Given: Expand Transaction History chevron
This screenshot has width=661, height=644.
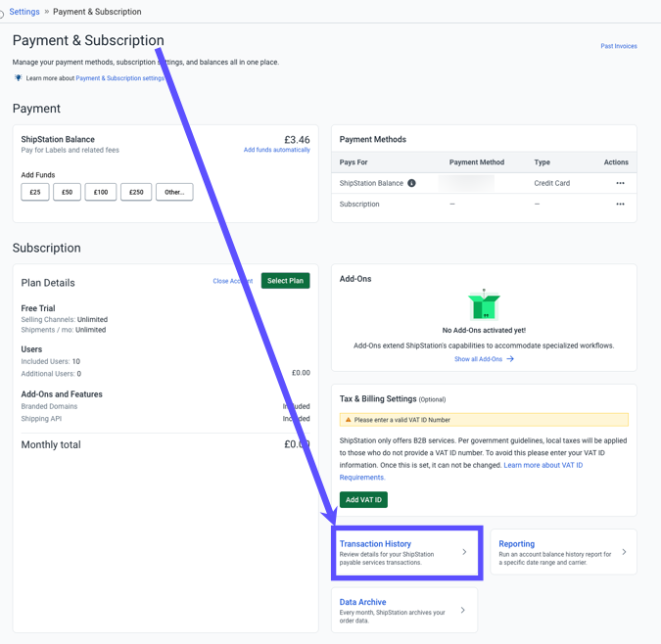Looking at the screenshot, I should click(x=464, y=552).
